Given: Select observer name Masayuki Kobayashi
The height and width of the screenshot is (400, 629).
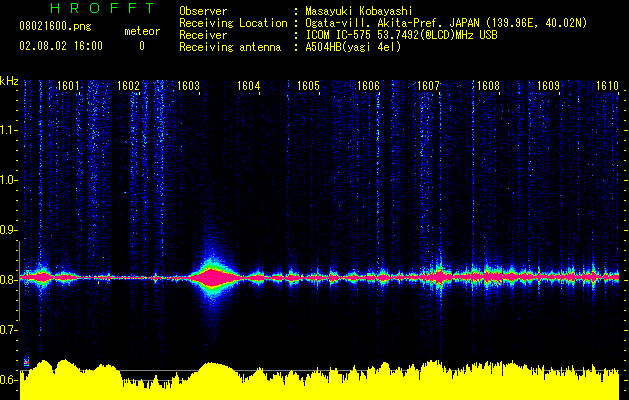Looking at the screenshot, I should click(x=359, y=11).
